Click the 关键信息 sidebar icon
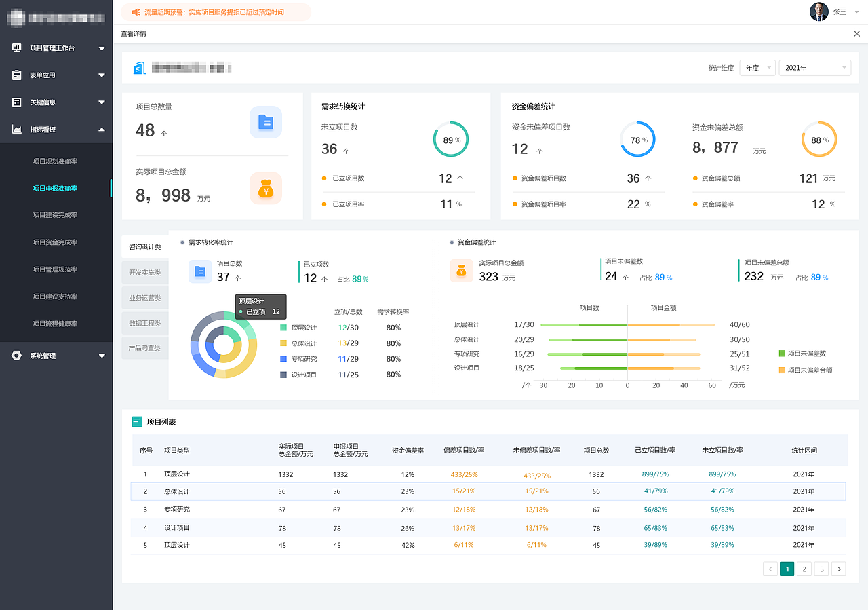868x610 pixels. pyautogui.click(x=17, y=102)
